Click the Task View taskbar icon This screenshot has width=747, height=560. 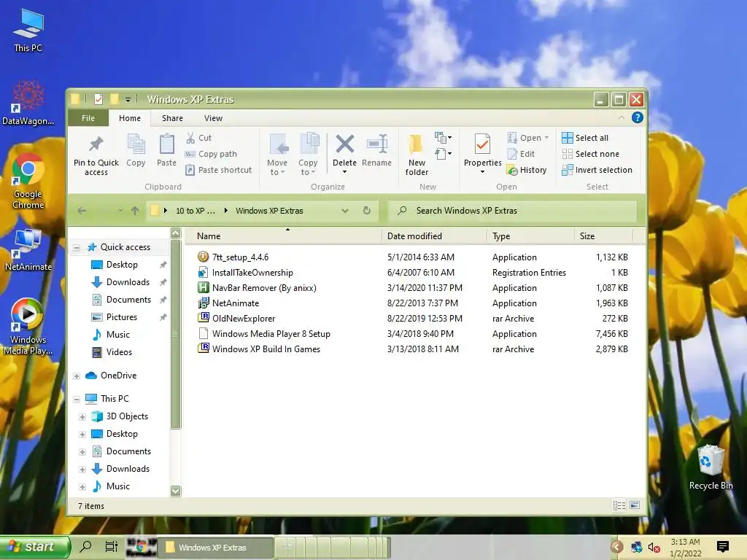tap(111, 547)
